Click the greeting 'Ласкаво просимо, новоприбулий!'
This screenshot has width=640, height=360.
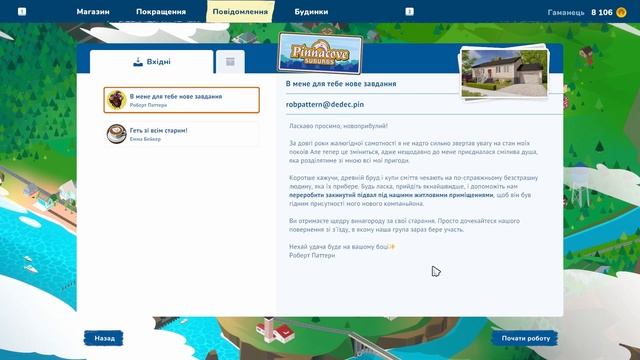(338, 126)
